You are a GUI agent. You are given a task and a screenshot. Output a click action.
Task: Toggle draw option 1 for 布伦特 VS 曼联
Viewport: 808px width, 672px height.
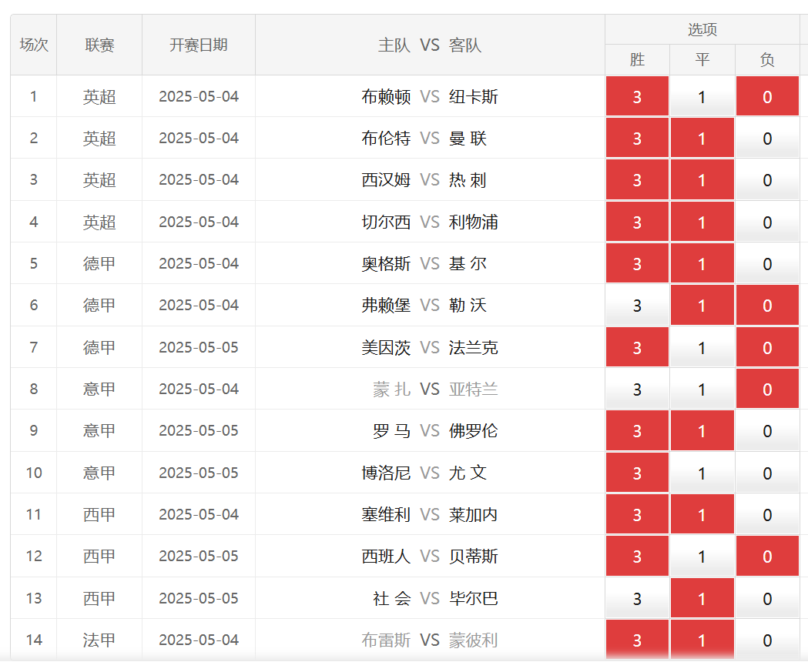click(702, 138)
